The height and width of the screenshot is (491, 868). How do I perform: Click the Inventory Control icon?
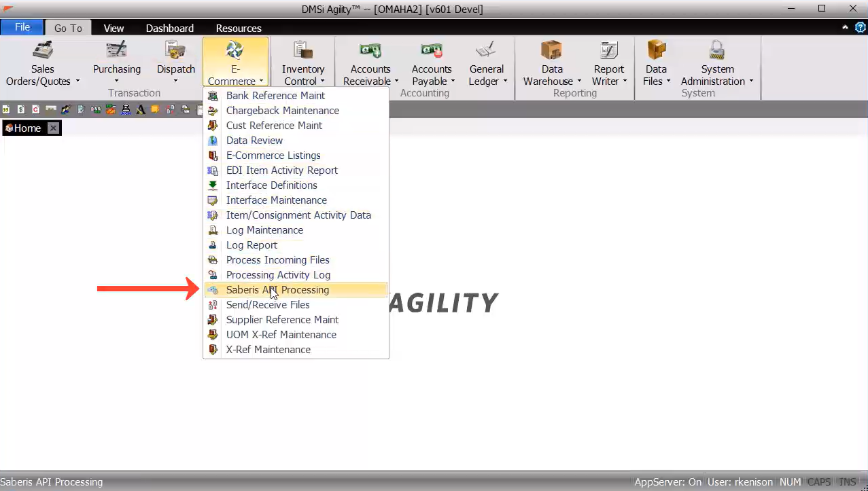click(x=302, y=51)
